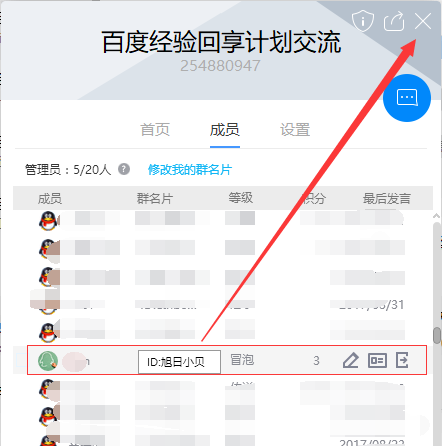
Task: Open the blue group chat bubble
Action: 407,98
